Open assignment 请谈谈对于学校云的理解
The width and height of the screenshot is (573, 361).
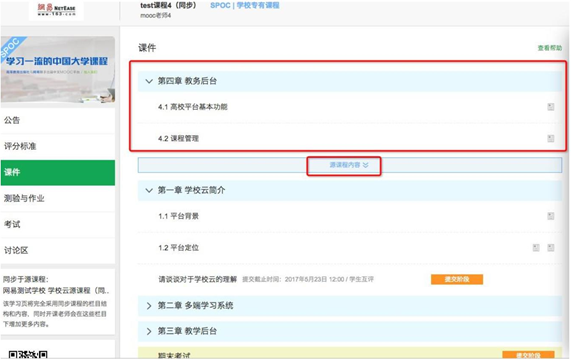pos(197,280)
